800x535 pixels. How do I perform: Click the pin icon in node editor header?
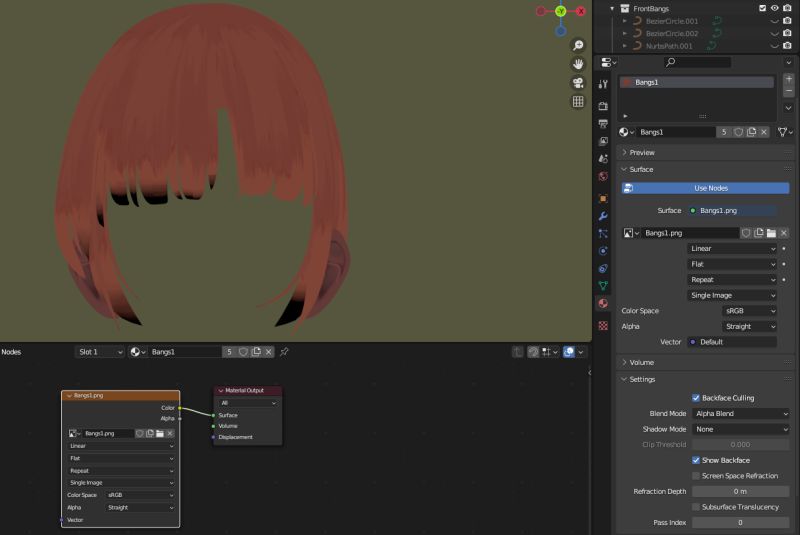tap(284, 351)
